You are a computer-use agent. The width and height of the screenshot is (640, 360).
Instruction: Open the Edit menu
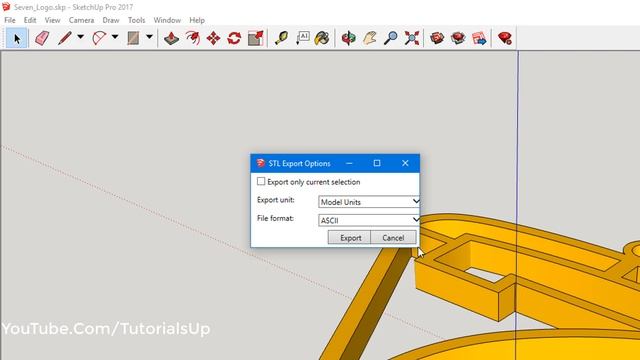point(30,20)
